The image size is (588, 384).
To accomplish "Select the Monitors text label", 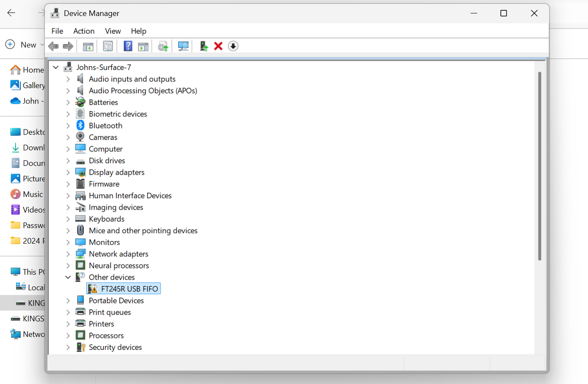I will tap(104, 242).
